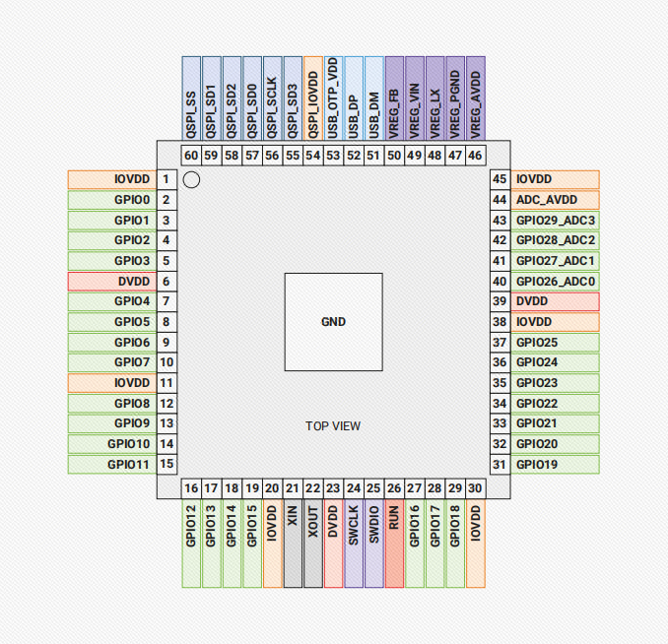Viewport: 668px width, 644px height.
Task: Select the GPIO26_ADC0 pin label
Action: 555,282
